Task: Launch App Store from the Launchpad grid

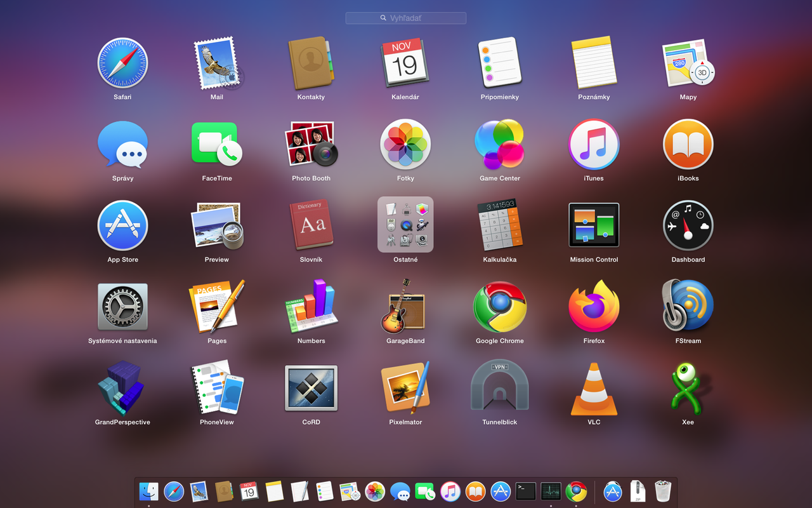Action: (x=122, y=225)
